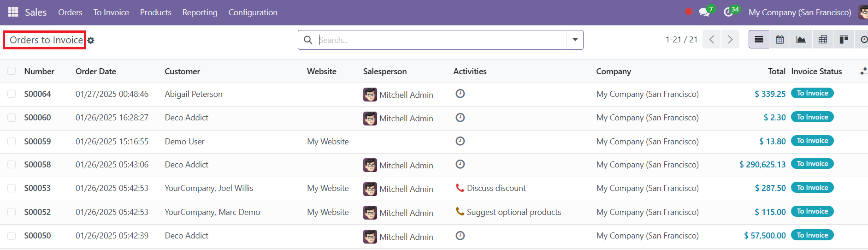This screenshot has height=250, width=868.
Task: Open the messages chat icon
Action: pyautogui.click(x=704, y=12)
